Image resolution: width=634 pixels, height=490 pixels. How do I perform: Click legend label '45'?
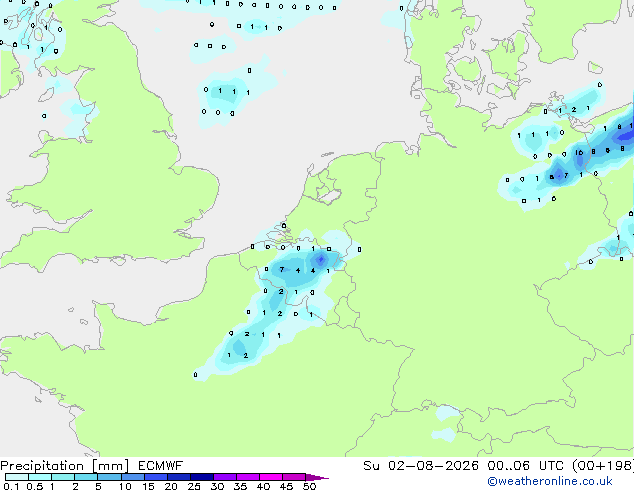point(286,486)
